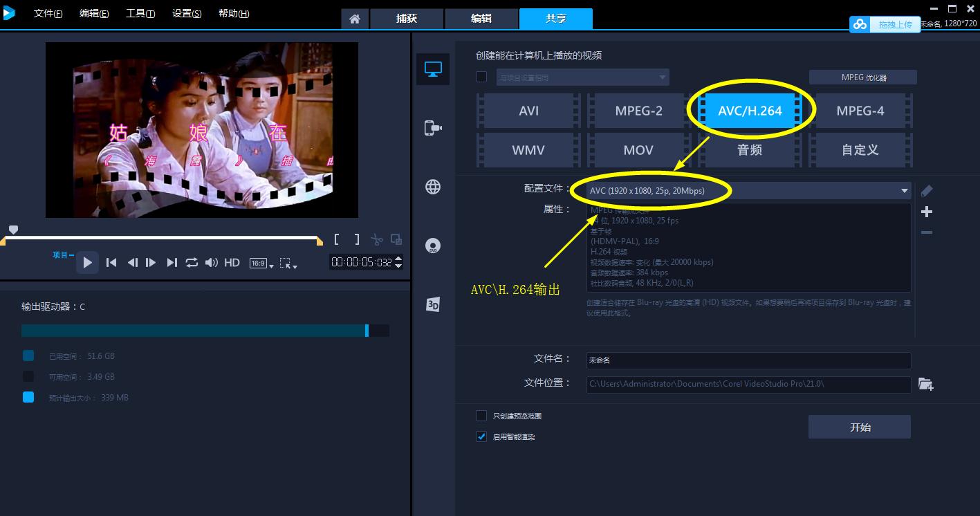Click the plus icon to add a profile
This screenshot has height=516, width=980.
tap(927, 212)
